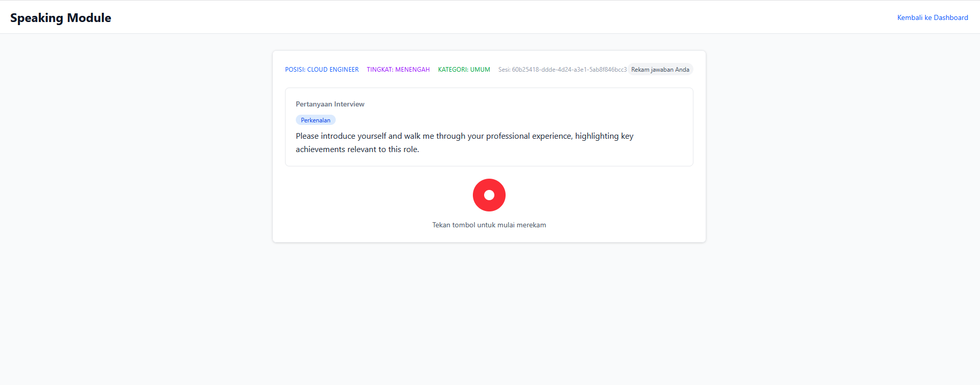Image resolution: width=980 pixels, height=385 pixels.
Task: Select the POSISI: CLOUD ENGINEER label
Action: [322, 70]
